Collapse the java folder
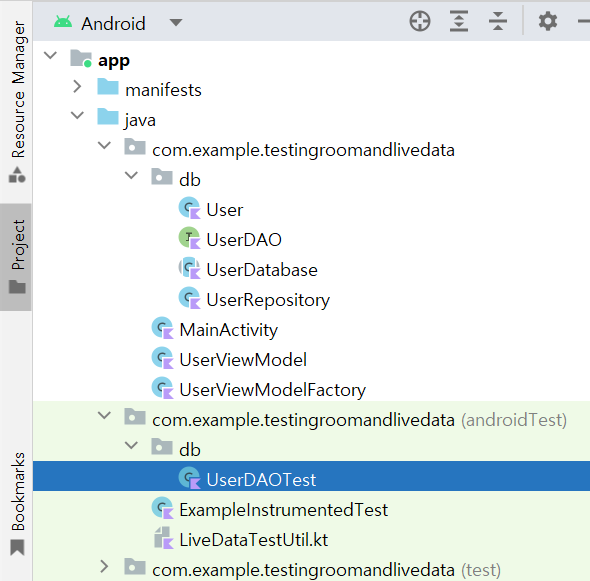This screenshot has height=581, width=590. pos(77,115)
